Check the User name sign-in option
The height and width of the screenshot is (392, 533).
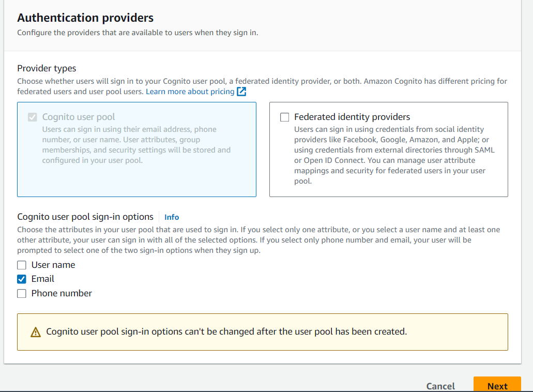coord(22,265)
